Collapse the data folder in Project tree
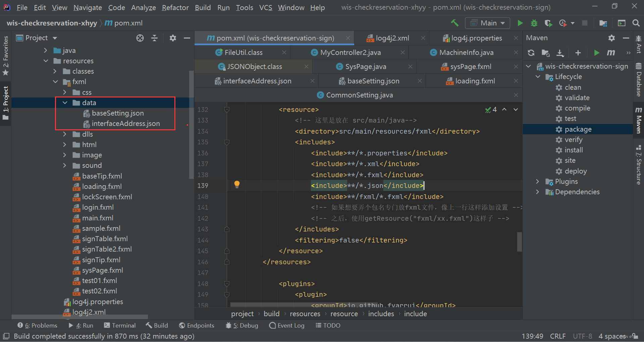 pos(65,102)
